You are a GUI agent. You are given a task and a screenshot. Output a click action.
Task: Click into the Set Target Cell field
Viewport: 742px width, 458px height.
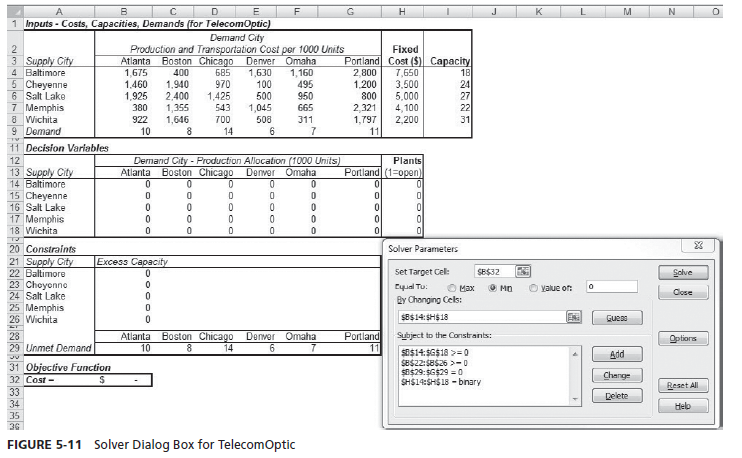[x=493, y=271]
